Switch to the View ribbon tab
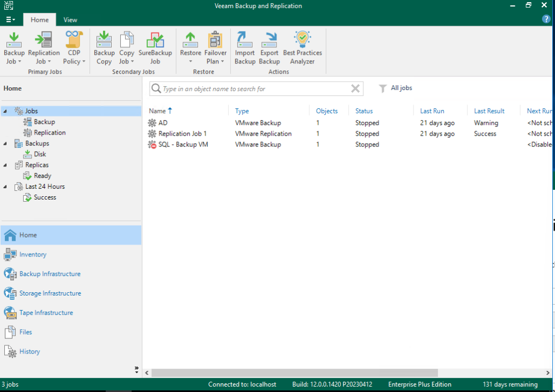The height and width of the screenshot is (392, 555). pos(70,18)
